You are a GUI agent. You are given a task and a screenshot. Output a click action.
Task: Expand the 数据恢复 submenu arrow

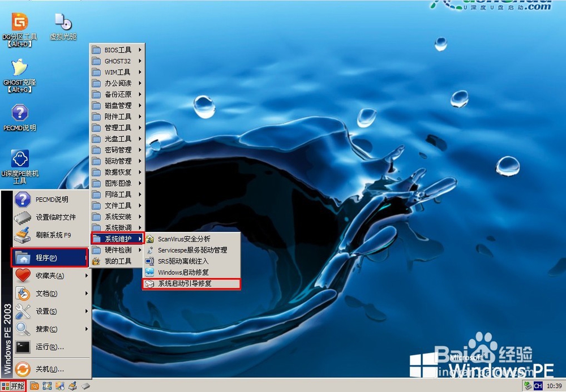click(140, 173)
